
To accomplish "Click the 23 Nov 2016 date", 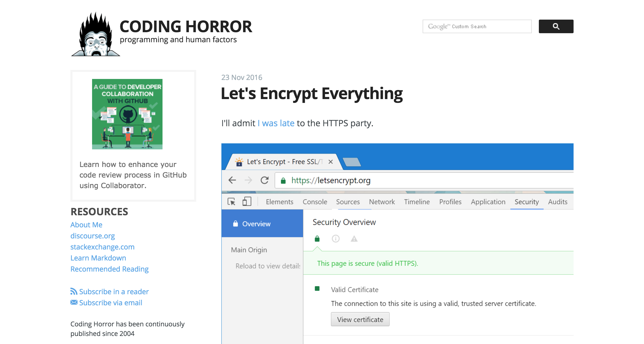I will [242, 77].
